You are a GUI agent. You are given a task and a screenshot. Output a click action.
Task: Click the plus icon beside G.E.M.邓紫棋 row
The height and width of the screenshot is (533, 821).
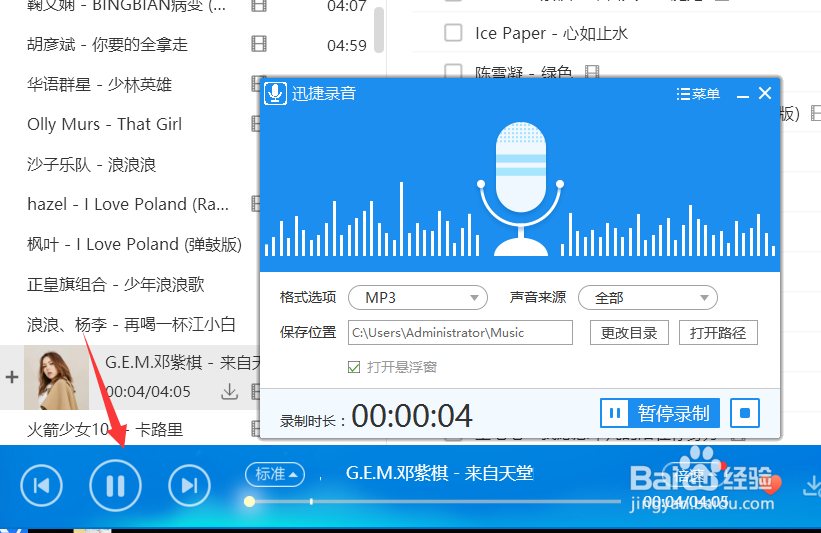(x=12, y=377)
